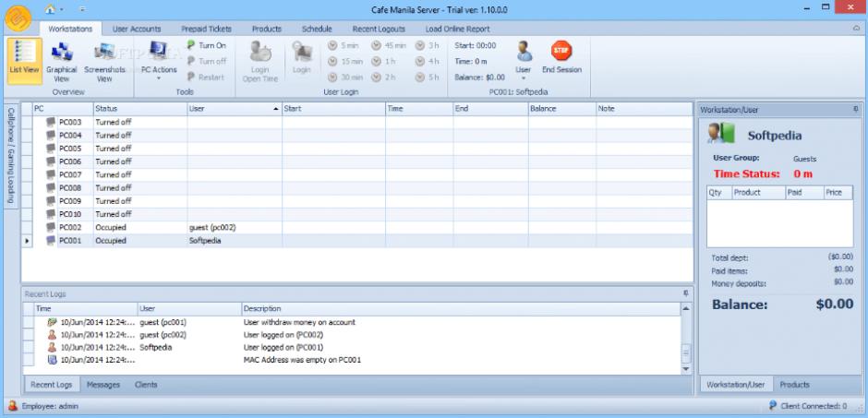
Task: Collapse the ribbon with the top-right arrow
Action: click(x=856, y=28)
